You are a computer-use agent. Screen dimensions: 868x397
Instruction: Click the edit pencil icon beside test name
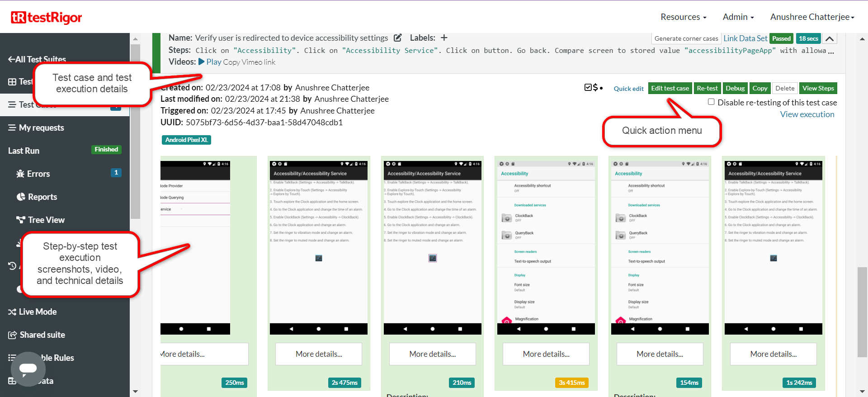pyautogui.click(x=398, y=38)
